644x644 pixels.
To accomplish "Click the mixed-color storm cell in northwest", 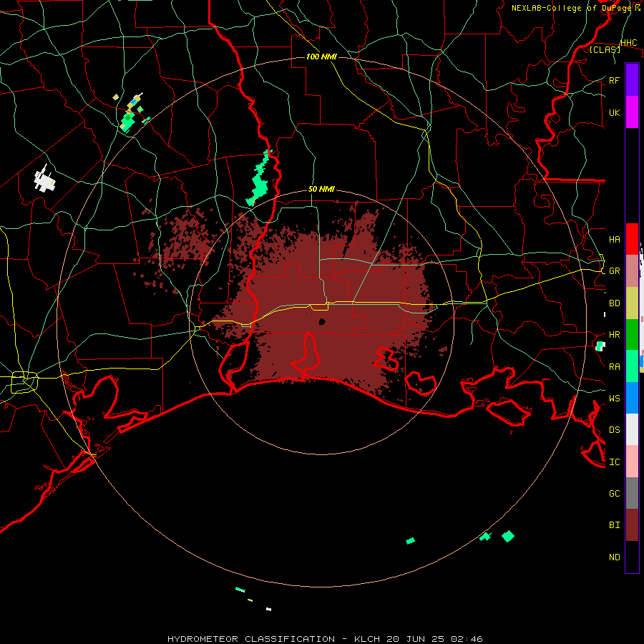I will coord(132,113).
